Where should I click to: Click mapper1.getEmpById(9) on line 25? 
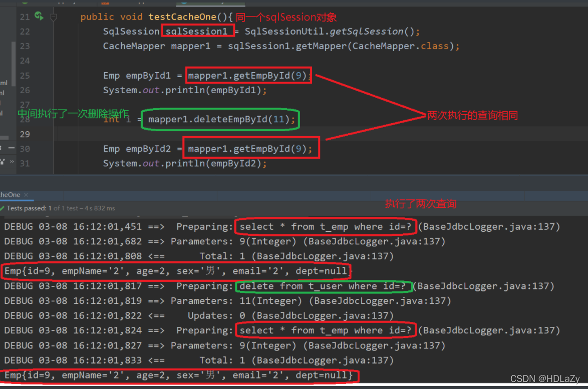247,76
